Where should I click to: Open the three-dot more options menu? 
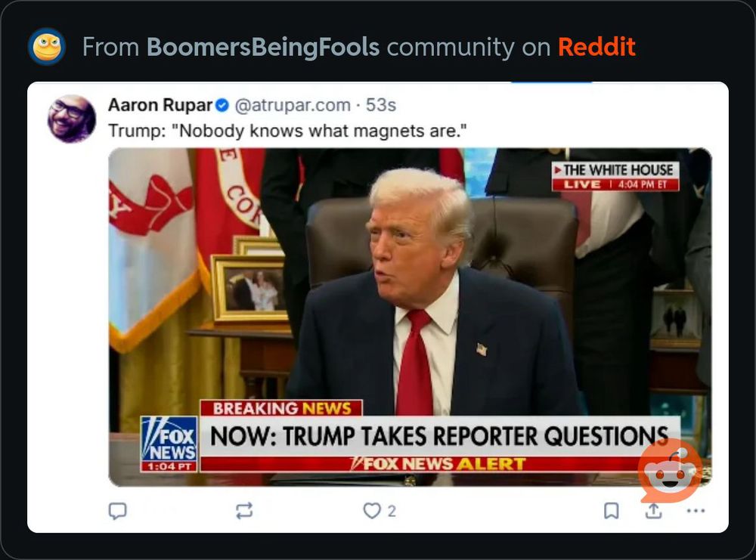696,510
